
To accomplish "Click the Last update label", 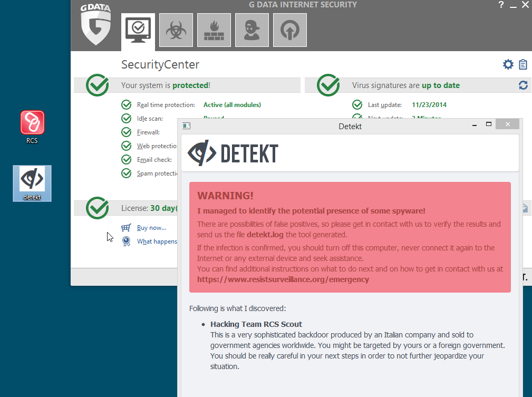I will [385, 105].
